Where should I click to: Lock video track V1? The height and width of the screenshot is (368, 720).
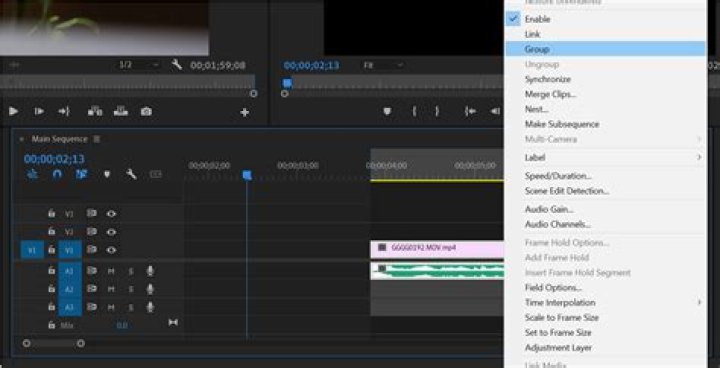51,250
